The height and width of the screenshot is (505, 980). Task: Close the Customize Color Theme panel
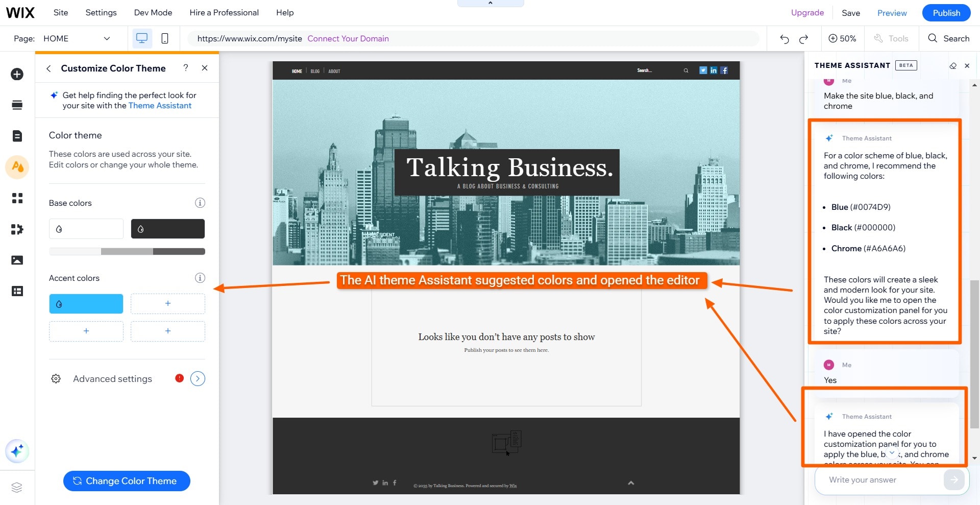pyautogui.click(x=205, y=68)
